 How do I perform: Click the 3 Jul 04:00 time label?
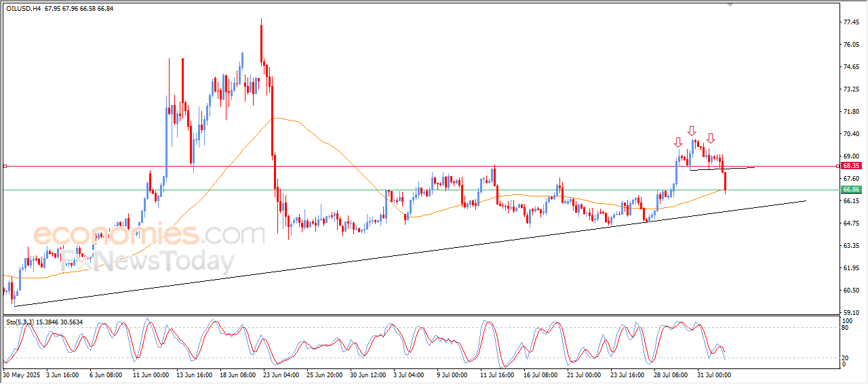pos(408,374)
